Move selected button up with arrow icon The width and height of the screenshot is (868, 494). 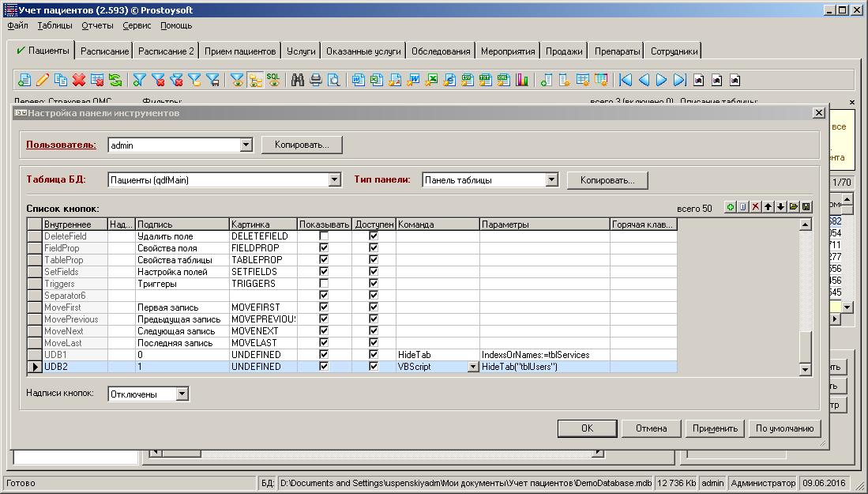(x=768, y=207)
